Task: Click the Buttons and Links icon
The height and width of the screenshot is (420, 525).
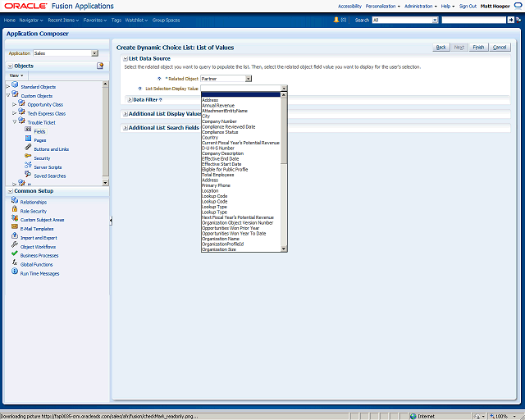Action: pos(28,148)
